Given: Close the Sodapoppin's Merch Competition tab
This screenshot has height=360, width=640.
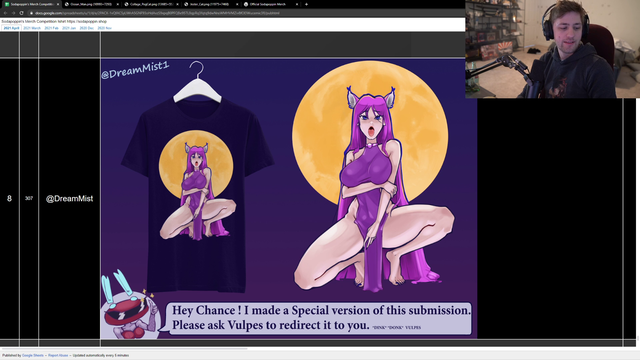Looking at the screenshot, I should pyautogui.click(x=58, y=4).
